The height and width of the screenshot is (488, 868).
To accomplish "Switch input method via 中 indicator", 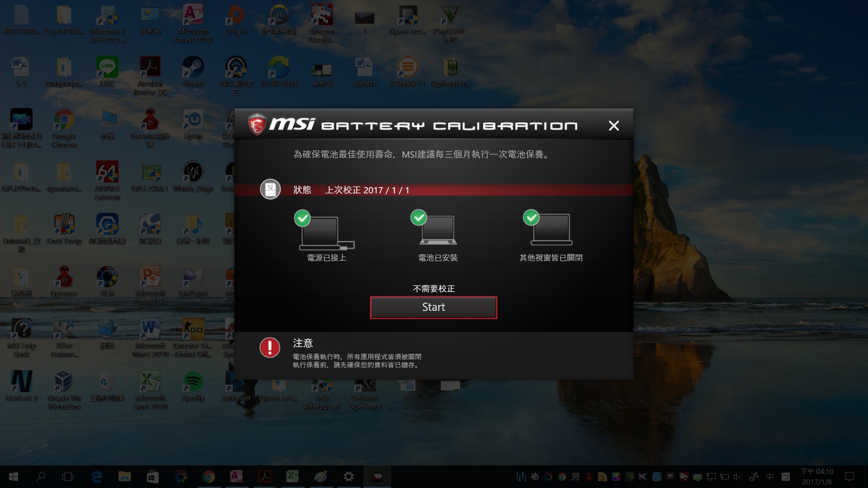I will pos(769,477).
